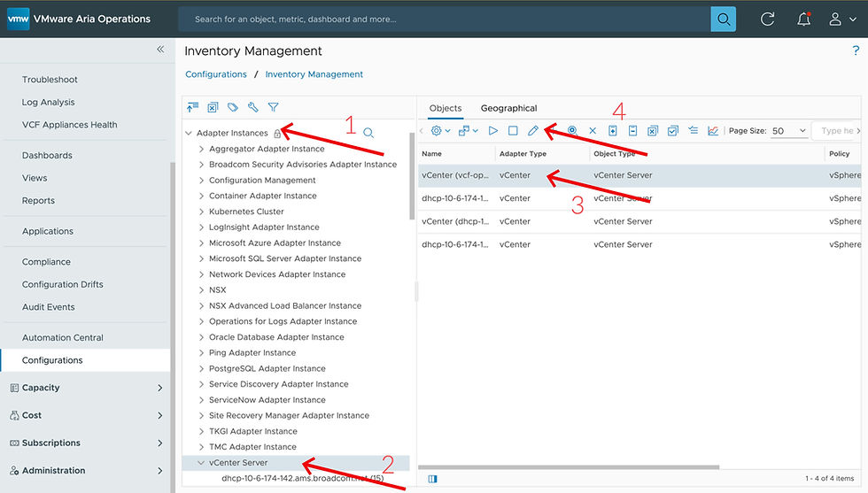This screenshot has height=493, width=868.
Task: Collapse the left navigation sidebar
Action: click(x=160, y=50)
